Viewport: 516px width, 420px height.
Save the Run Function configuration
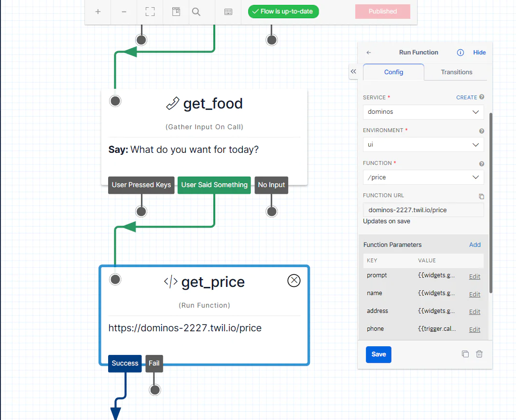point(378,354)
